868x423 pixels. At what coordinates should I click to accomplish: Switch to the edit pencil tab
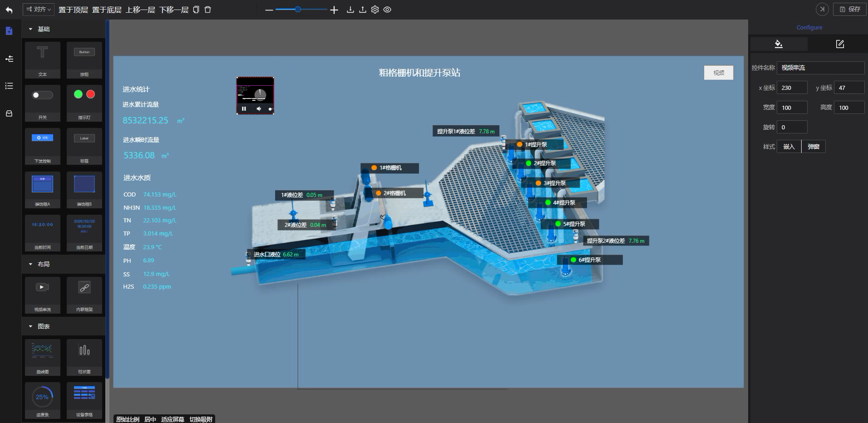[840, 44]
